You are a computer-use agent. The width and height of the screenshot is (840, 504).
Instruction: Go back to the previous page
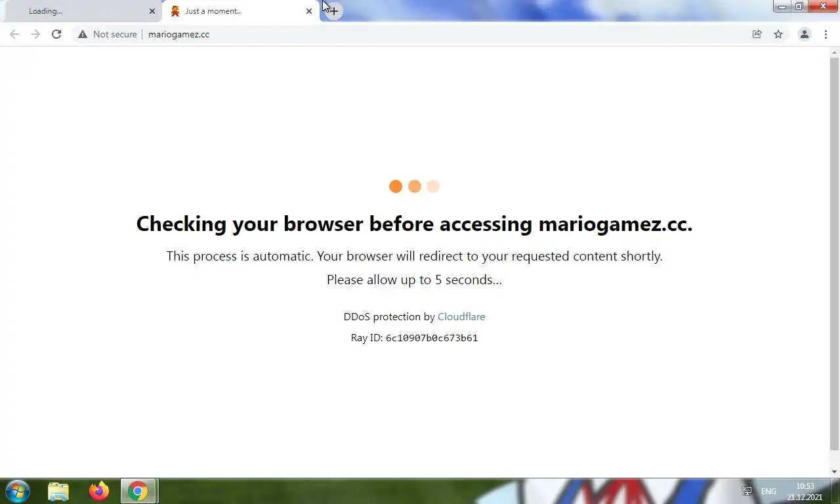pos(14,34)
